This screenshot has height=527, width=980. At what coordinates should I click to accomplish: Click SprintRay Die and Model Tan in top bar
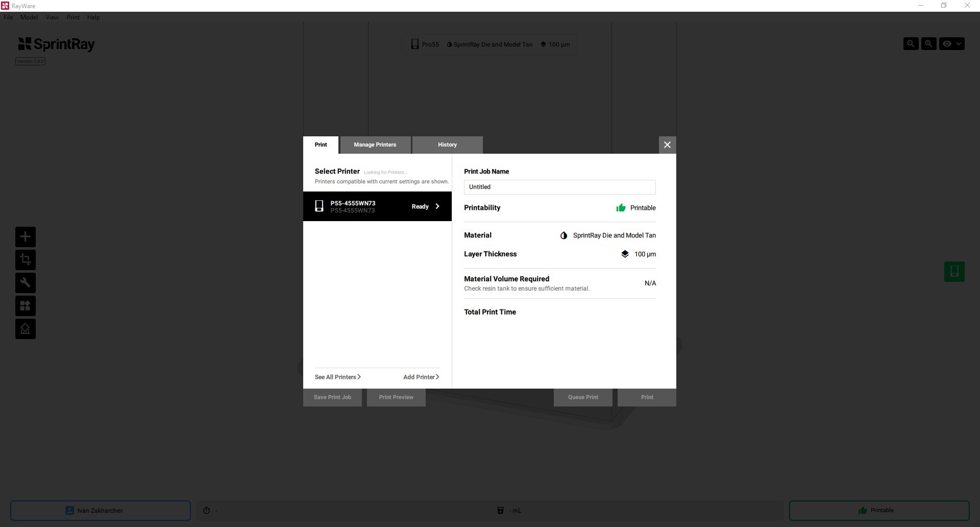click(x=493, y=44)
